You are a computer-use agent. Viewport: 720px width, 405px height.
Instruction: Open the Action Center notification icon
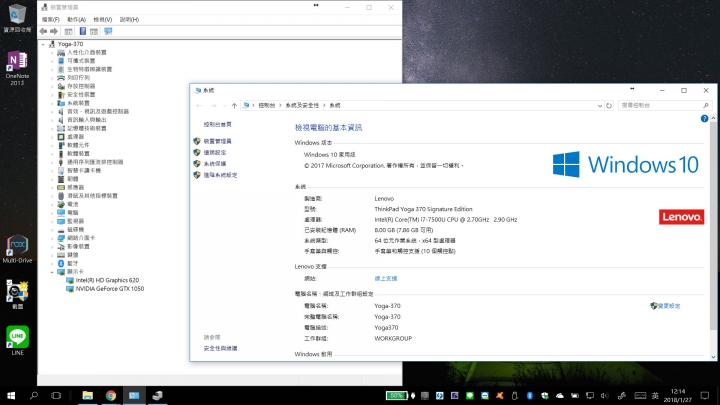click(x=705, y=395)
